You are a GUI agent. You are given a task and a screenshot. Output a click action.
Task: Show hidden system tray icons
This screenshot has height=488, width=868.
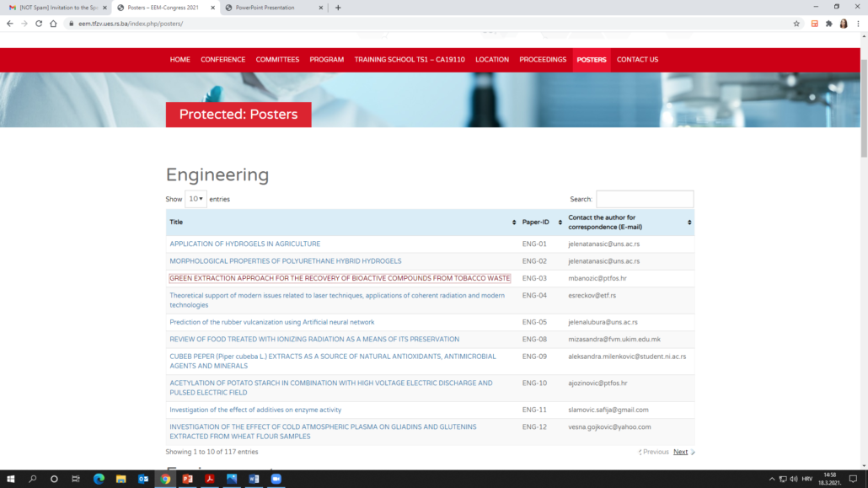tap(772, 479)
